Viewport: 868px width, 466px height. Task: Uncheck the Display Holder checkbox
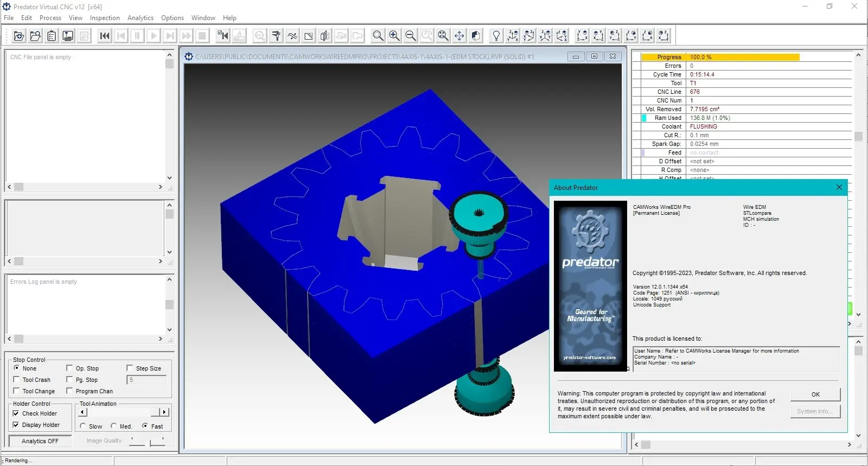16,425
